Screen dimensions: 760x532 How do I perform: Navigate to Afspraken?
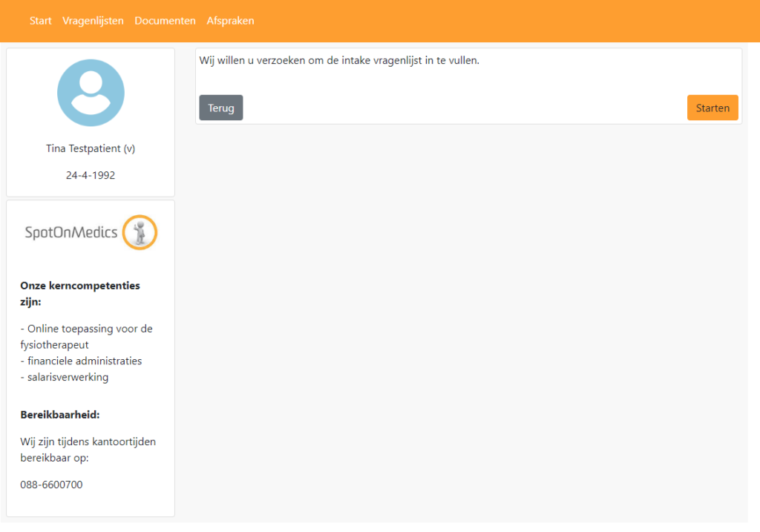point(230,21)
